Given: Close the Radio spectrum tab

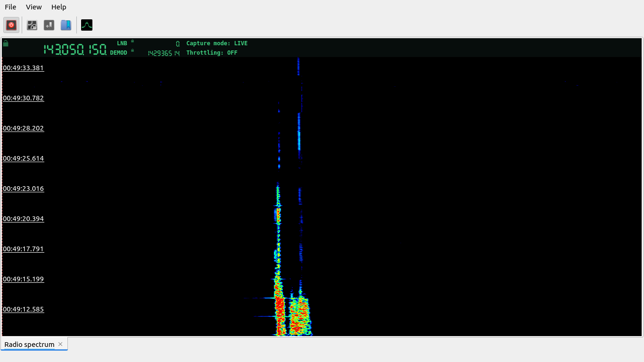Looking at the screenshot, I should coord(60,345).
